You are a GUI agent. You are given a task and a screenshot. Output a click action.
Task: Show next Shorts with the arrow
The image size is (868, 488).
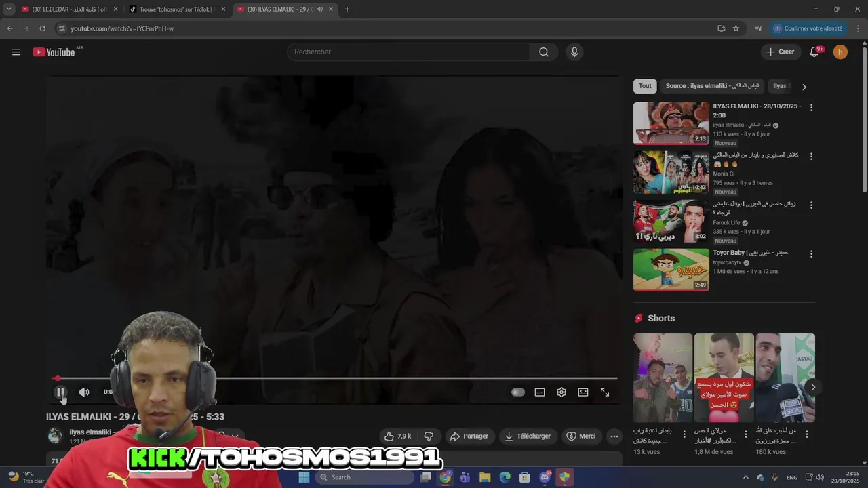point(813,388)
